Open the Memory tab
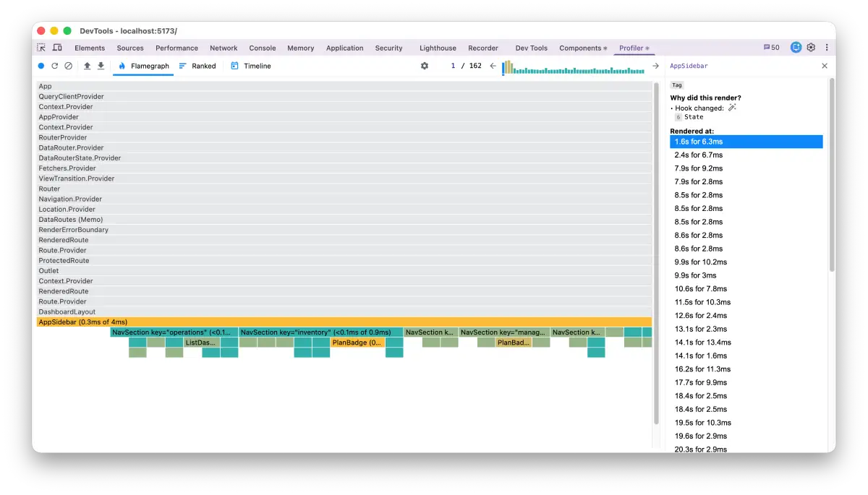The height and width of the screenshot is (495, 868). pyautogui.click(x=300, y=48)
